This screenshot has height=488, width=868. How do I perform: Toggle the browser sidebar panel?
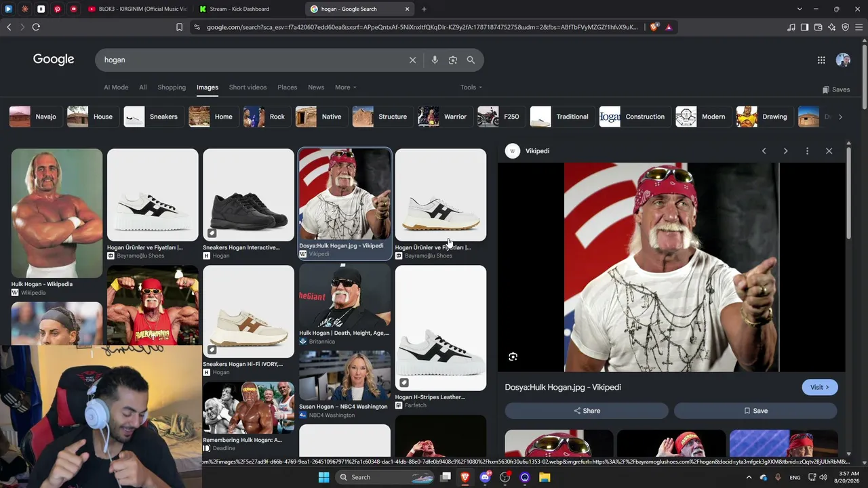(804, 27)
